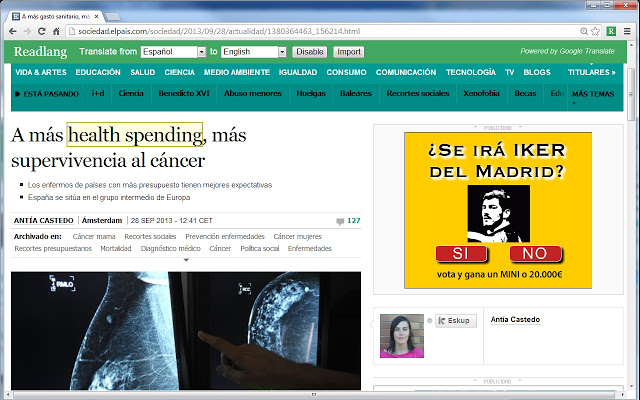Expand the TITULARES » headlines section
This screenshot has height=400, width=640.
coord(591,72)
